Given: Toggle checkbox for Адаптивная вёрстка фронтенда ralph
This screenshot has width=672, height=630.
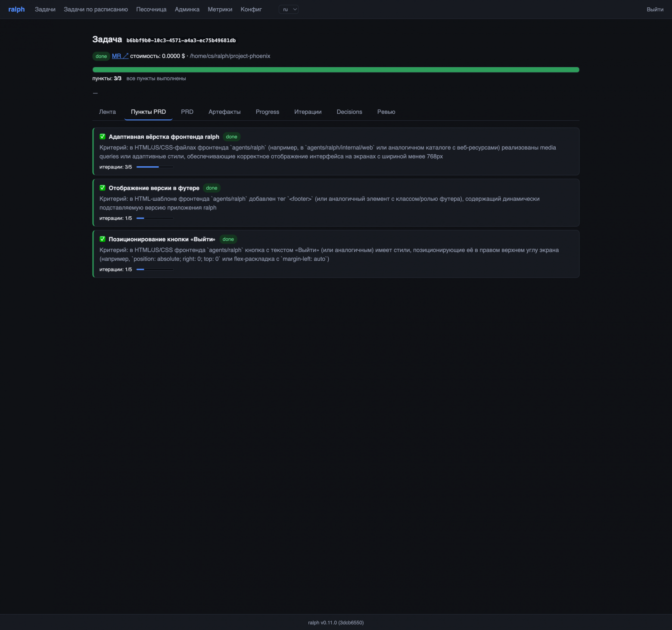Looking at the screenshot, I should (x=103, y=137).
